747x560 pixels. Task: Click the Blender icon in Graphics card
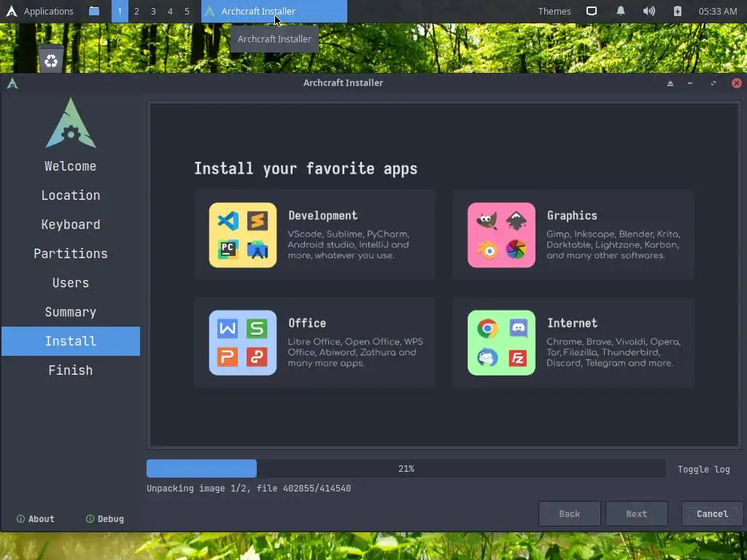487,249
